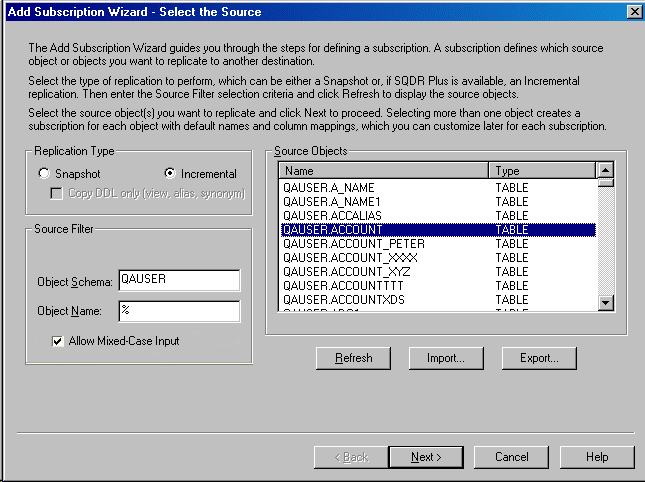The height and width of the screenshot is (482, 645).
Task: Proceed with the Next button
Action: (x=425, y=457)
